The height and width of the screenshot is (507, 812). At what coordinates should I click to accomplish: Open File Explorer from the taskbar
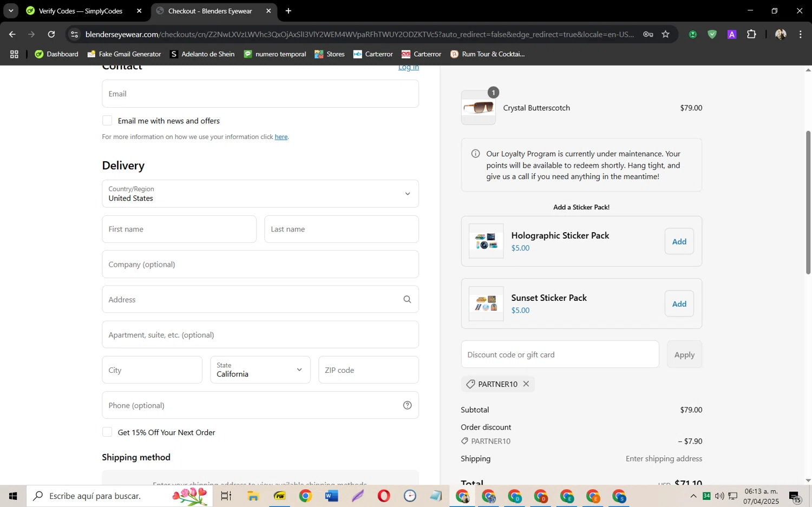(253, 496)
